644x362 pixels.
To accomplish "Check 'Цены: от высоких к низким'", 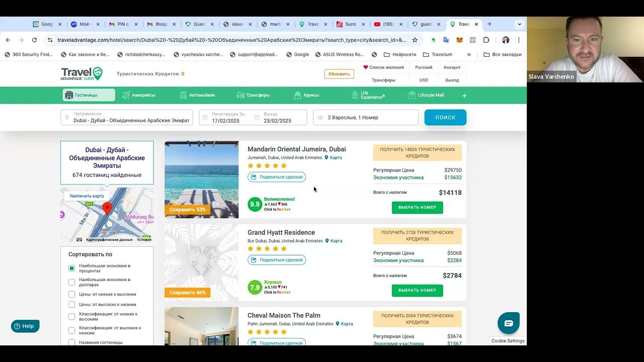I will [x=72, y=304].
